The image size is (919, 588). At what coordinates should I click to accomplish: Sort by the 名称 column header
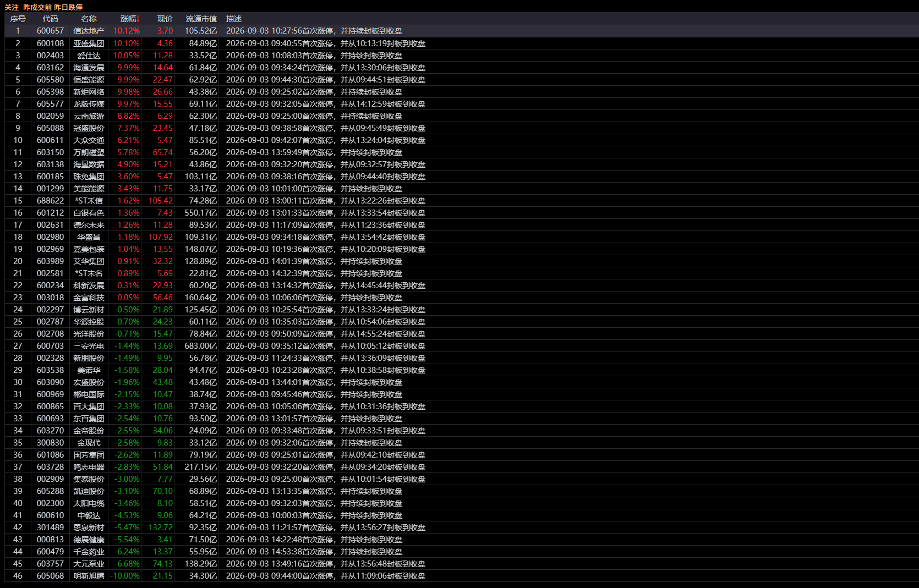[x=89, y=19]
